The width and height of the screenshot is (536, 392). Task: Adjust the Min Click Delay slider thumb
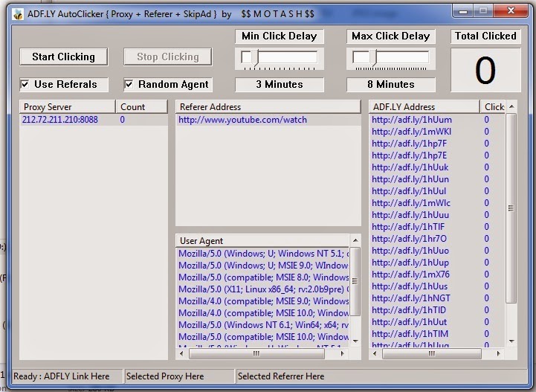[x=255, y=57]
